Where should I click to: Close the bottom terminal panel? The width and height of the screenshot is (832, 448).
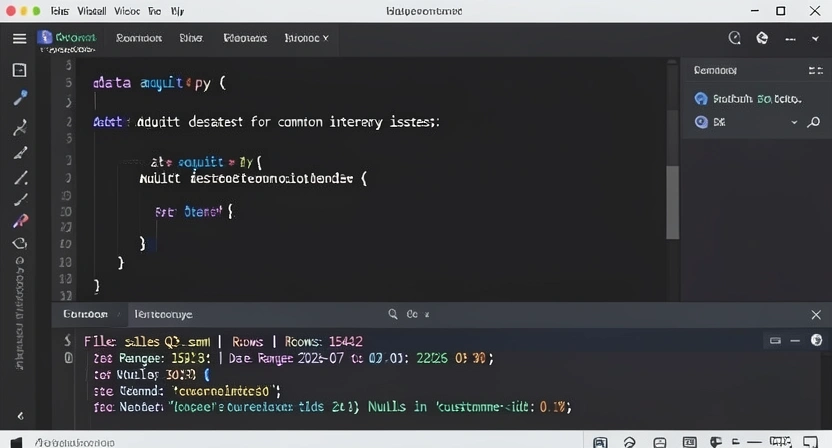(816, 315)
